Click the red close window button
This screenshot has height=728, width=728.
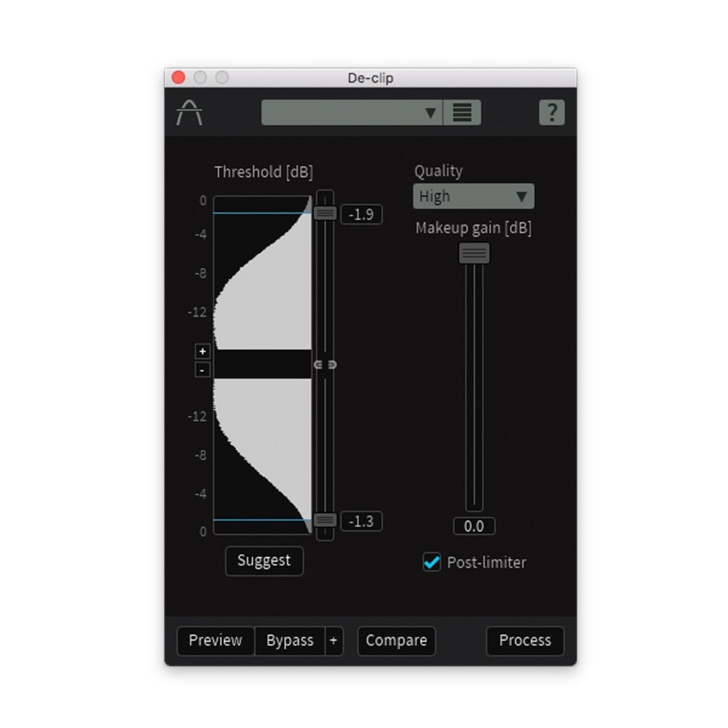click(178, 78)
